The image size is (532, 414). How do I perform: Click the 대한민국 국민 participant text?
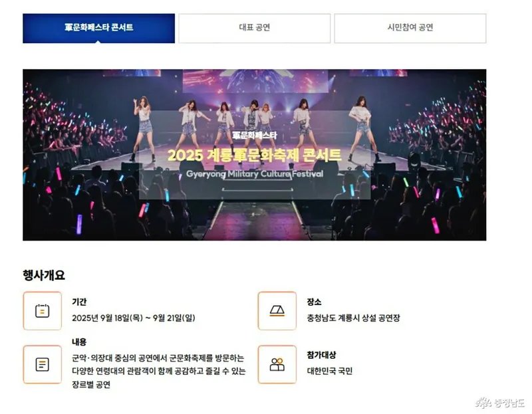(329, 371)
